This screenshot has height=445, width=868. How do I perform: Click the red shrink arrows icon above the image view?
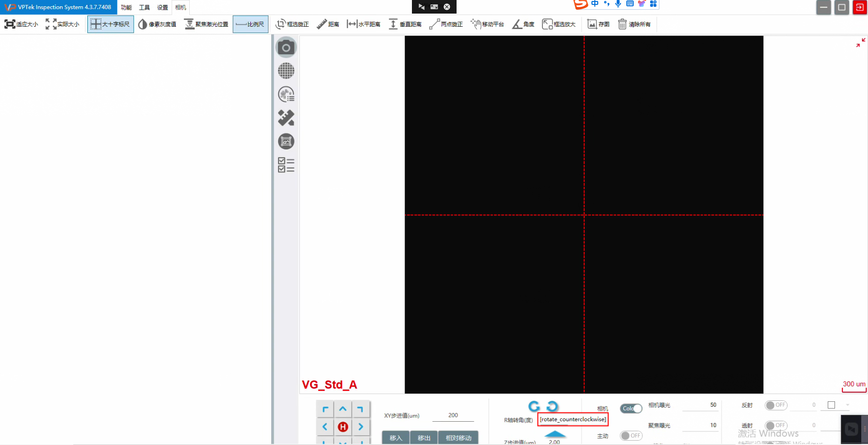pos(861,43)
